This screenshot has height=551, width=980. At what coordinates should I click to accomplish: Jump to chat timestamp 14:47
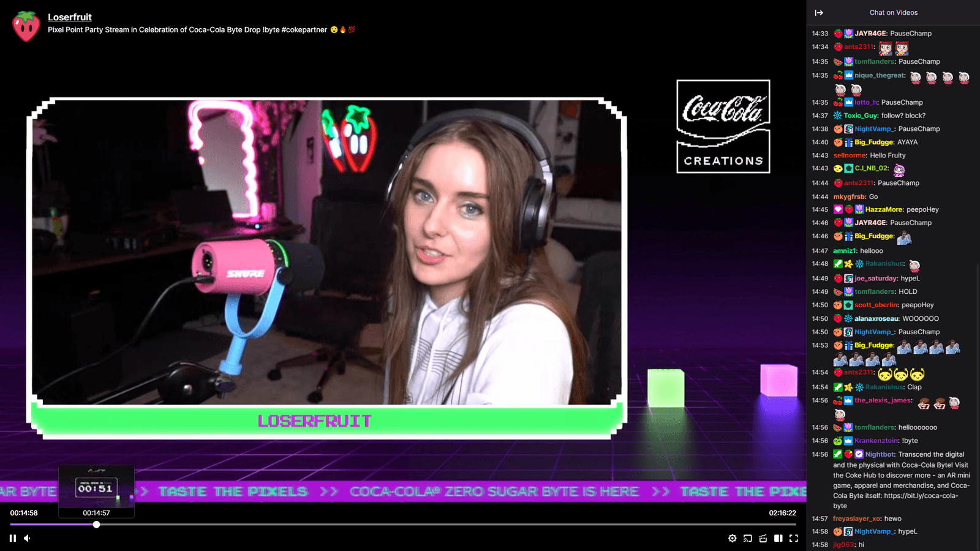820,251
